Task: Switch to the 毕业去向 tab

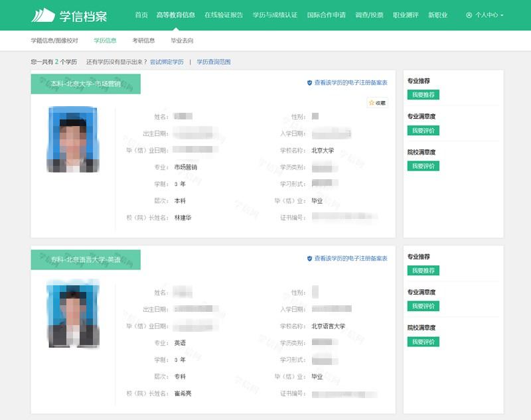Action: (181, 40)
